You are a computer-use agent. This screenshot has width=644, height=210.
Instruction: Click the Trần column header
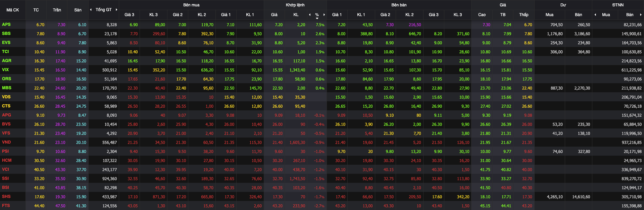tap(57, 10)
